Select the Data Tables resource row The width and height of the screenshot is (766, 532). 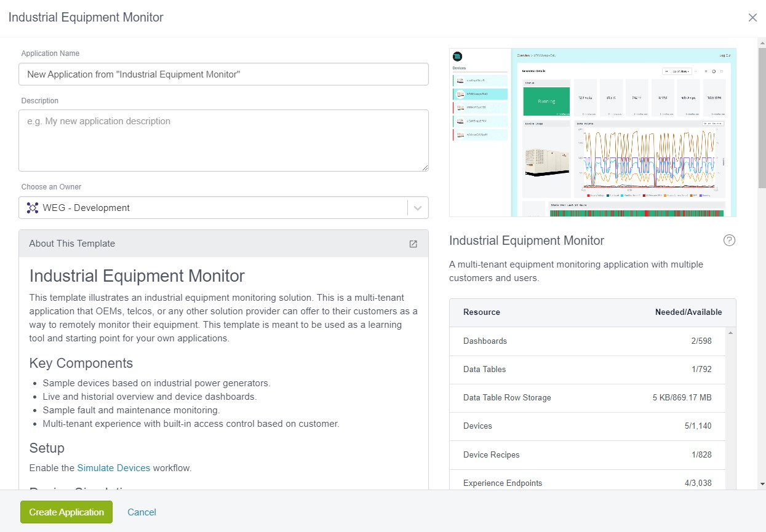point(588,370)
